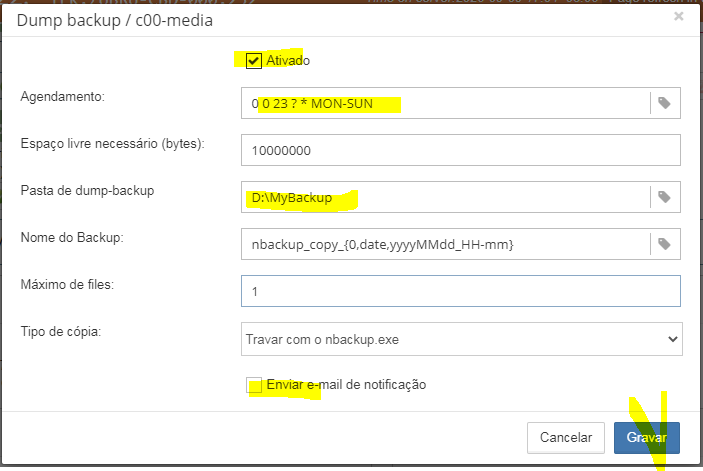
Task: Click the Espaço livre necessário input field
Action: click(x=460, y=150)
